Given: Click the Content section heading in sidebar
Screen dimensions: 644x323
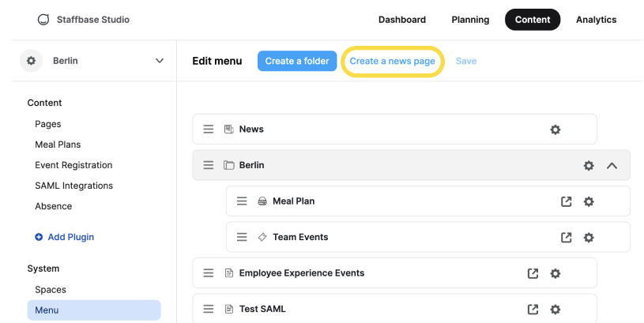Looking at the screenshot, I should click(x=45, y=103).
